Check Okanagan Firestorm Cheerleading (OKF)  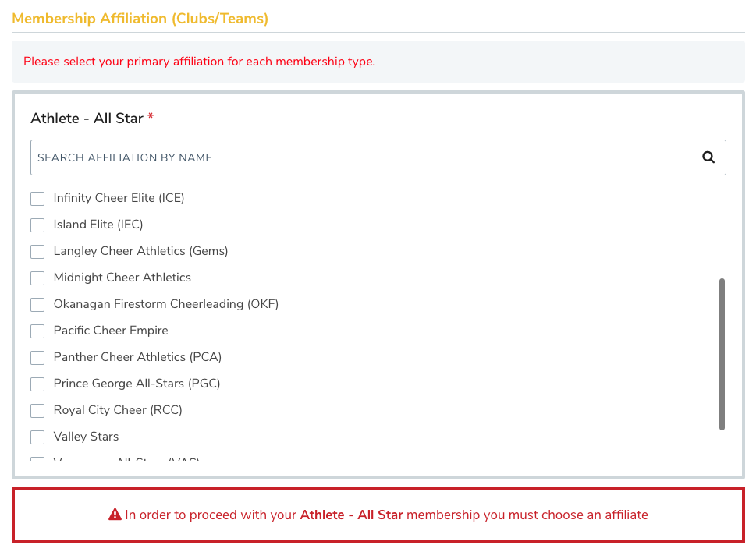37,304
